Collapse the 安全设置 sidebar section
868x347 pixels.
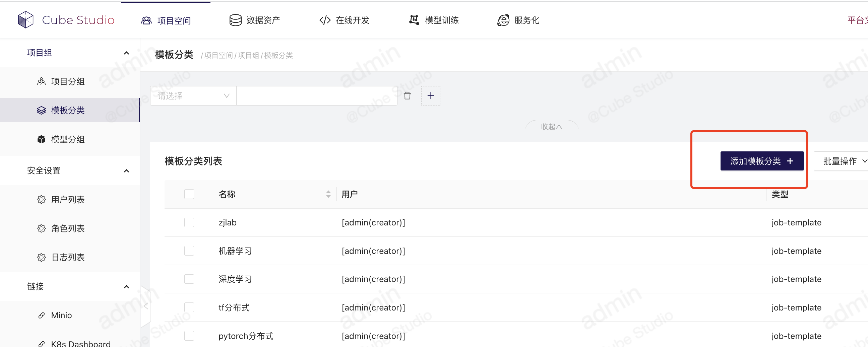point(126,171)
